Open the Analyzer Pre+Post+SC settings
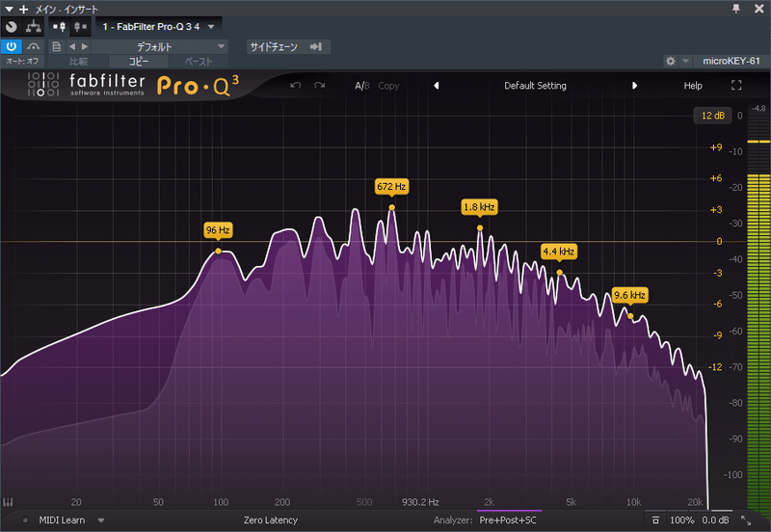The image size is (771, 532). pyautogui.click(x=508, y=520)
